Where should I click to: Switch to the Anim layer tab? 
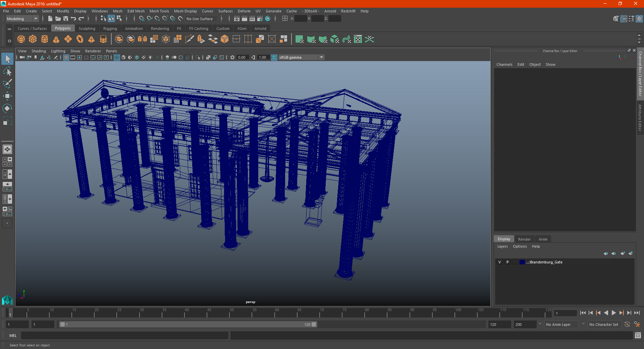tap(543, 239)
